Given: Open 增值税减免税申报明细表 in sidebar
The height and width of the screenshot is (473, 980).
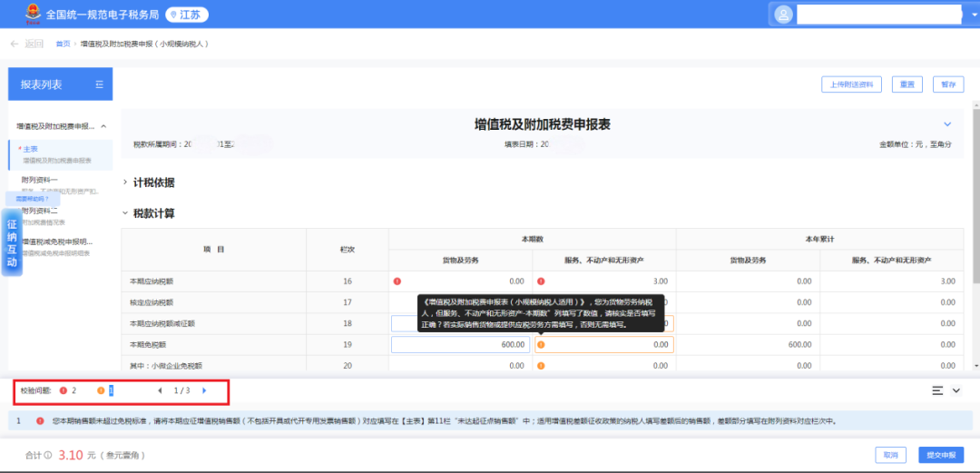Looking at the screenshot, I should (x=57, y=242).
